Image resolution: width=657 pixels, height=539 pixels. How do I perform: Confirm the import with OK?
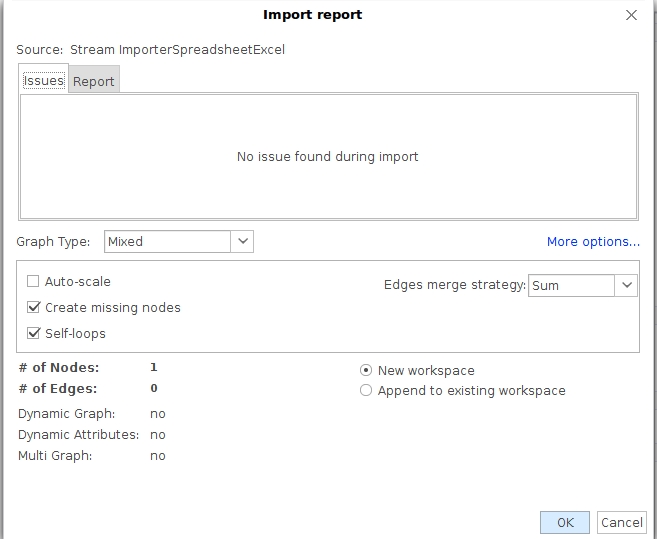click(565, 522)
